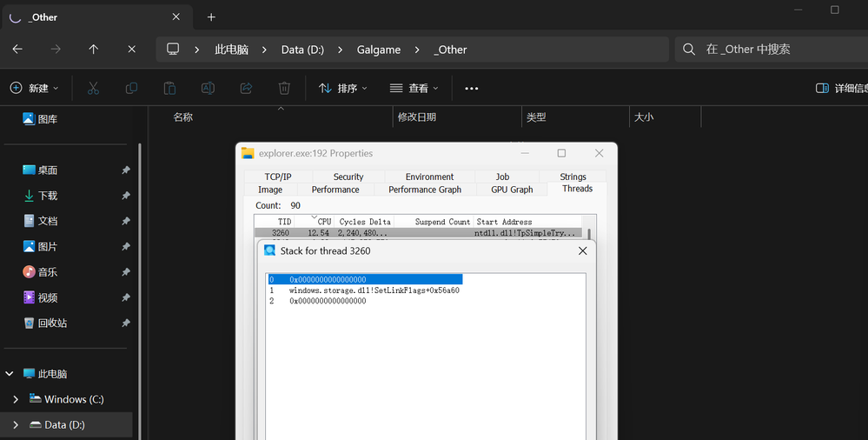
Task: Click the Paste clipboard icon
Action: point(169,88)
